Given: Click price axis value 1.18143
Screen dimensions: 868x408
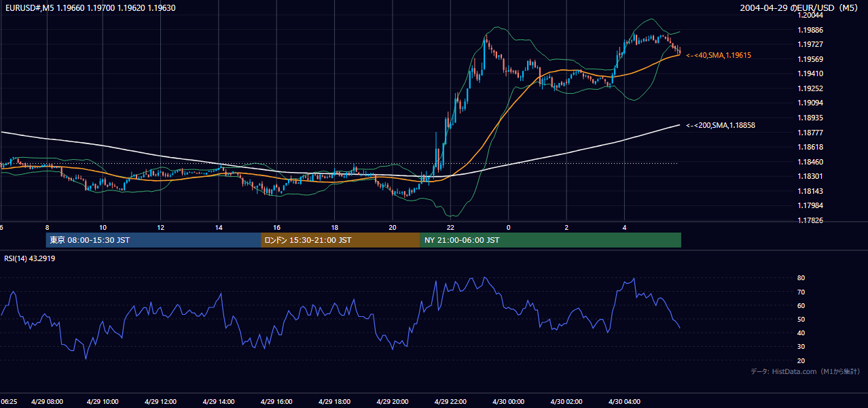Looking at the screenshot, I should (x=810, y=191).
